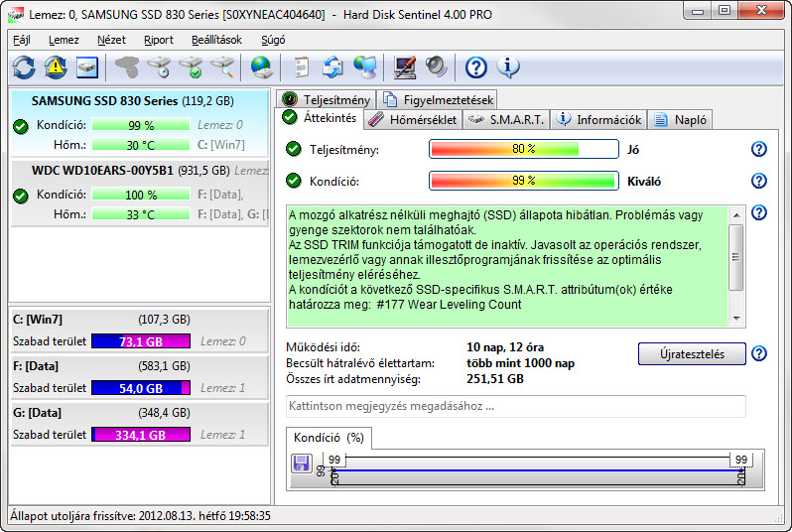Select the C: [Win7] partition entry
The image size is (792, 532).
(x=139, y=331)
